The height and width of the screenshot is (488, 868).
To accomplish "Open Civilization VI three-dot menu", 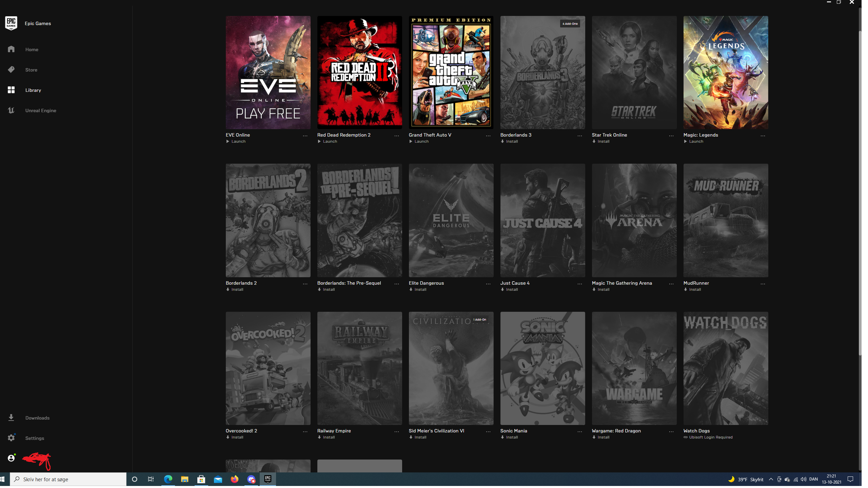I will point(488,432).
